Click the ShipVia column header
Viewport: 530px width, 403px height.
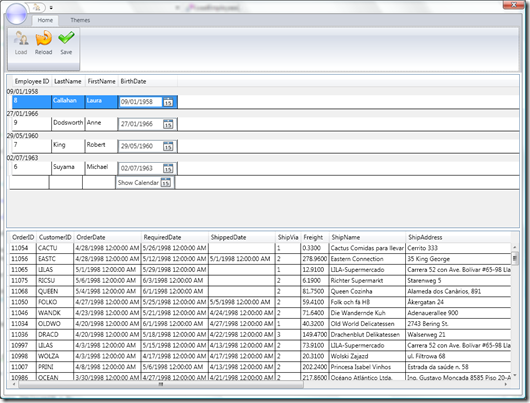[x=288, y=237]
